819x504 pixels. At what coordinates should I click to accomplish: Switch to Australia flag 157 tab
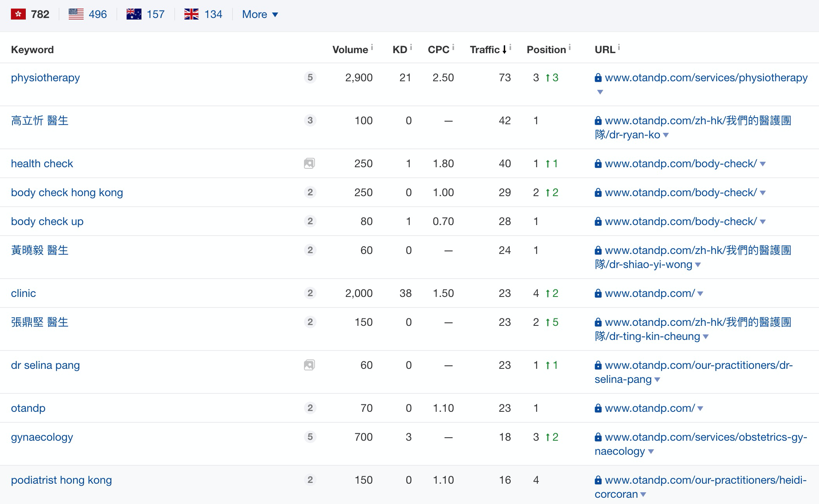point(145,14)
